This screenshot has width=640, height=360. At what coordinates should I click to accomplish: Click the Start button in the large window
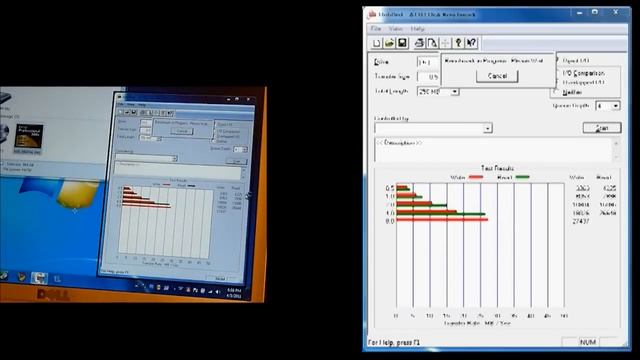click(602, 128)
